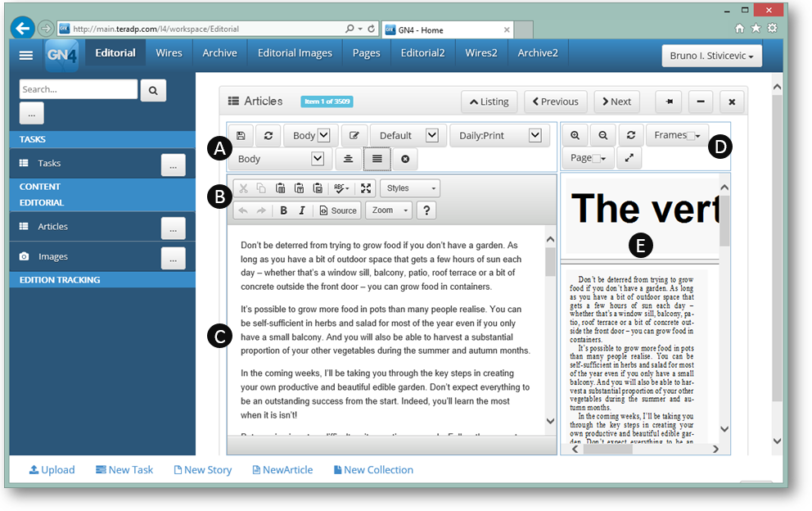Image resolution: width=812 pixels, height=511 pixels.
Task: Click the Paste clipboard icon
Action: pos(280,188)
